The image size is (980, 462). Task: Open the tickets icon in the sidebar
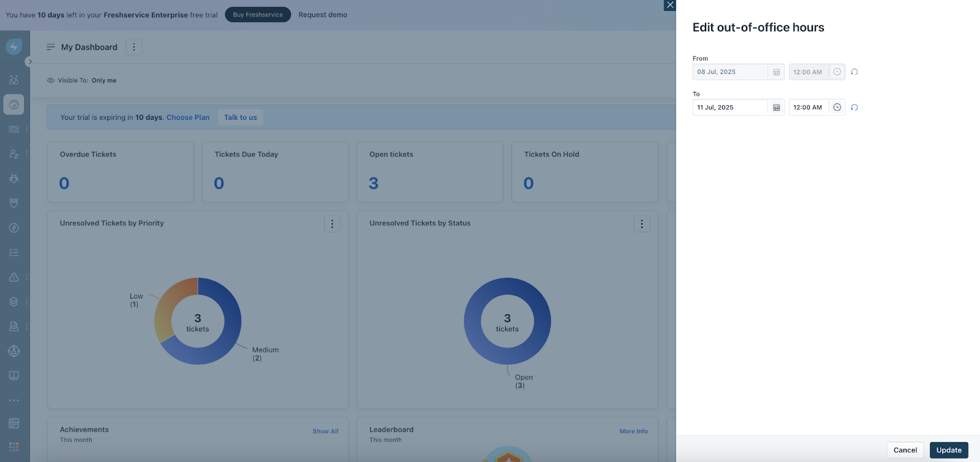tap(13, 129)
